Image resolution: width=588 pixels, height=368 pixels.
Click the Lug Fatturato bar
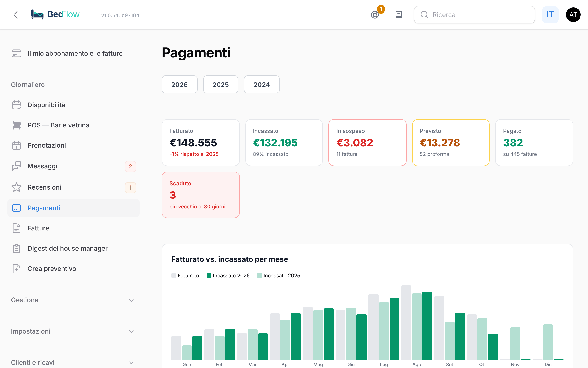(373, 327)
